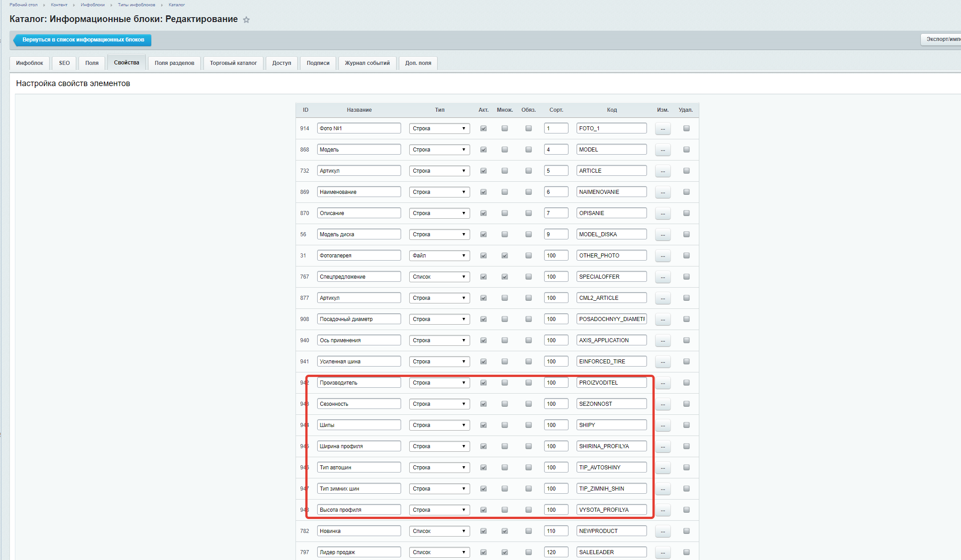Edit sort field of Модель диска row

tap(556, 234)
